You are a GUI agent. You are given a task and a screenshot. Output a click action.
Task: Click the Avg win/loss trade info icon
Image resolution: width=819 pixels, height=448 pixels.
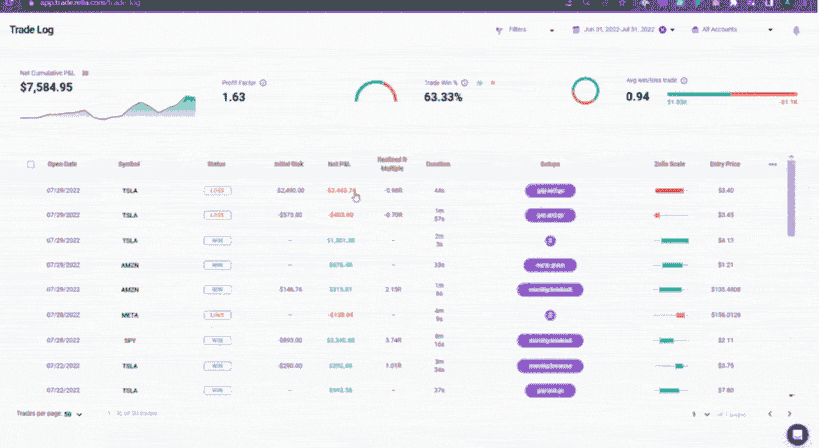[684, 81]
